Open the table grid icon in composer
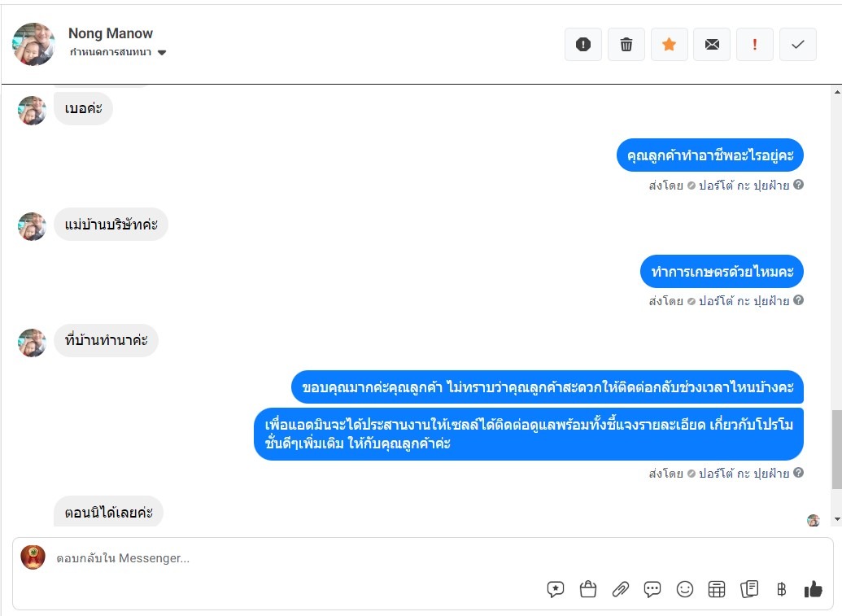 point(717,589)
